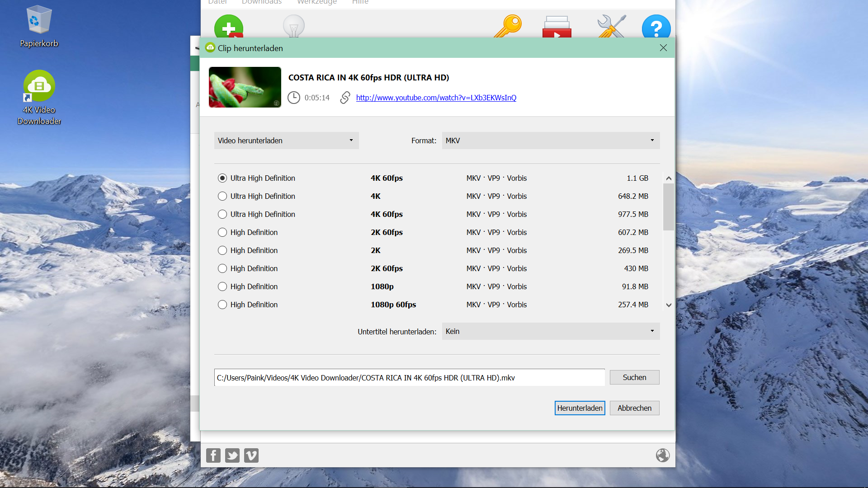This screenshot has width=868, height=488.
Task: Click the green paste link icon
Action: click(229, 27)
